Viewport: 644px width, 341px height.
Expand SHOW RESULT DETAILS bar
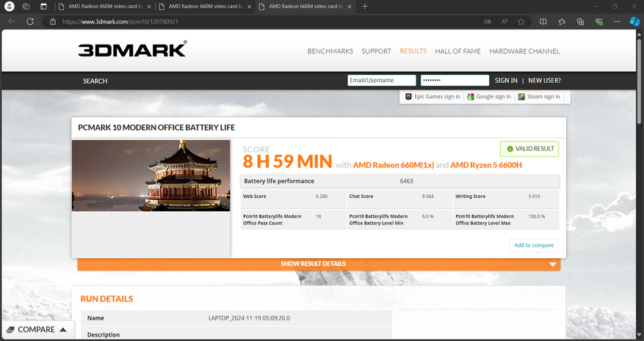319,264
